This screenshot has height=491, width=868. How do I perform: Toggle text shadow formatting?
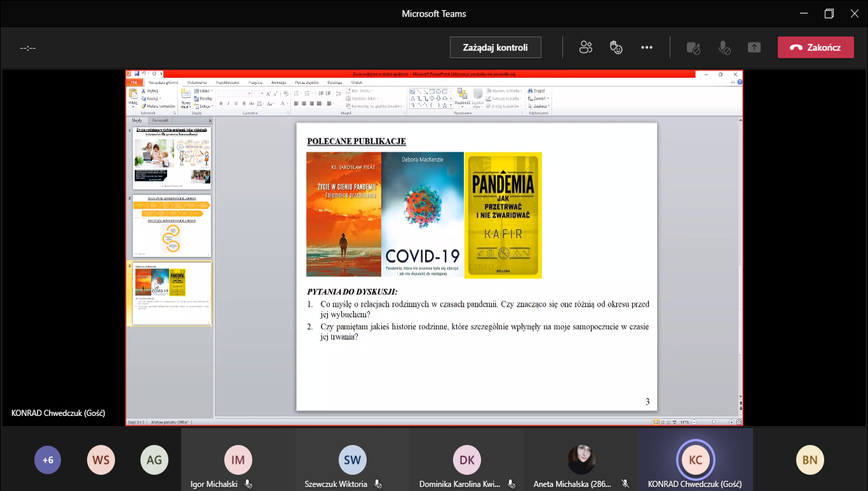(244, 104)
